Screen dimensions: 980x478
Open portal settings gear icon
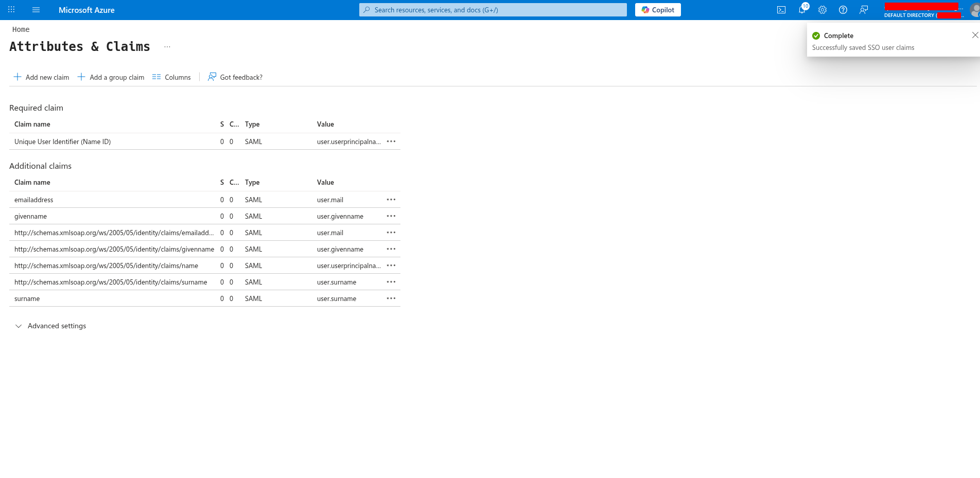click(x=822, y=10)
